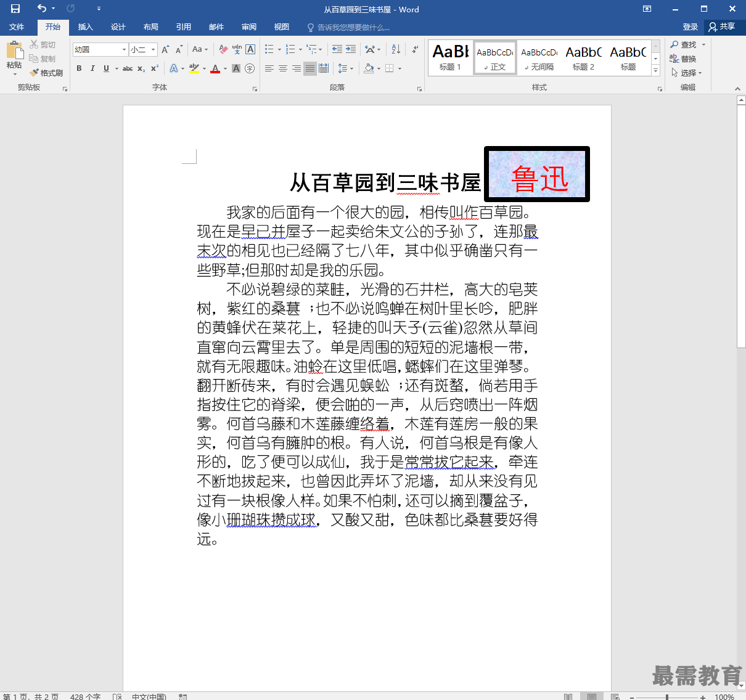Screen dimensions: 746x700
Task: Toggle Center paragraph alignment
Action: tap(283, 68)
